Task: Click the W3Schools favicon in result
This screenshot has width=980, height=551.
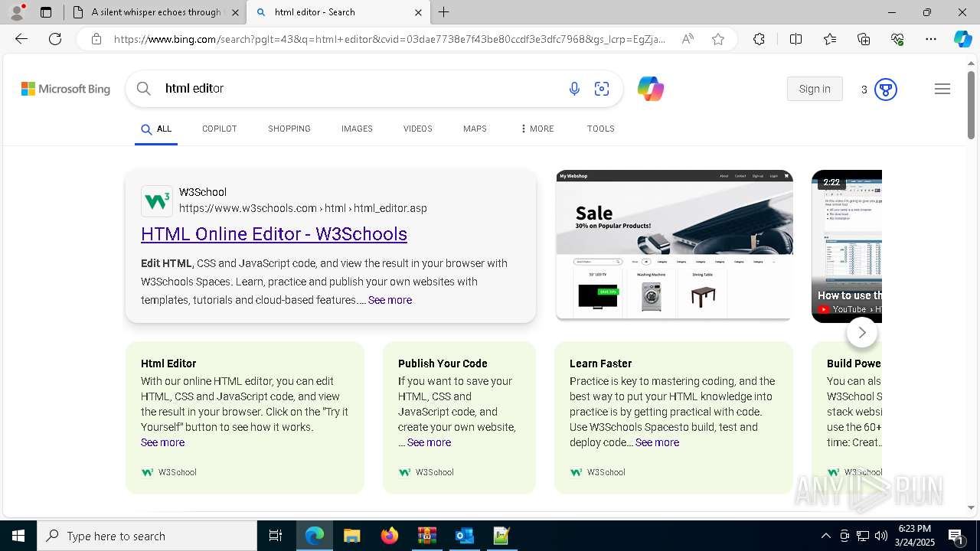Action: tap(157, 201)
